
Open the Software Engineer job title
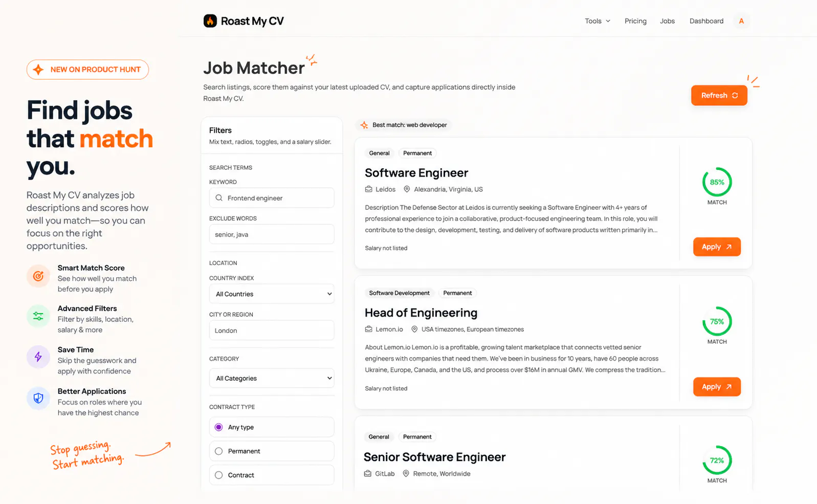click(416, 173)
